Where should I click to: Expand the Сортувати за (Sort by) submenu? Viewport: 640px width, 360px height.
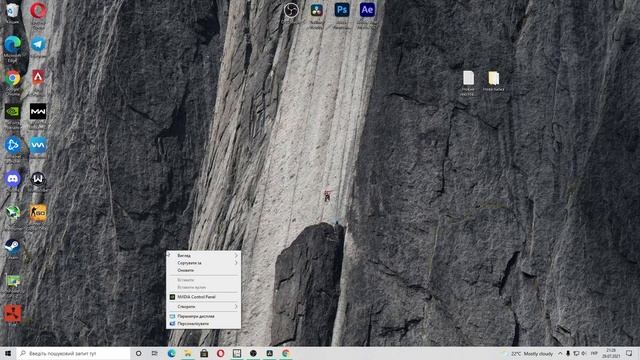coord(203,263)
